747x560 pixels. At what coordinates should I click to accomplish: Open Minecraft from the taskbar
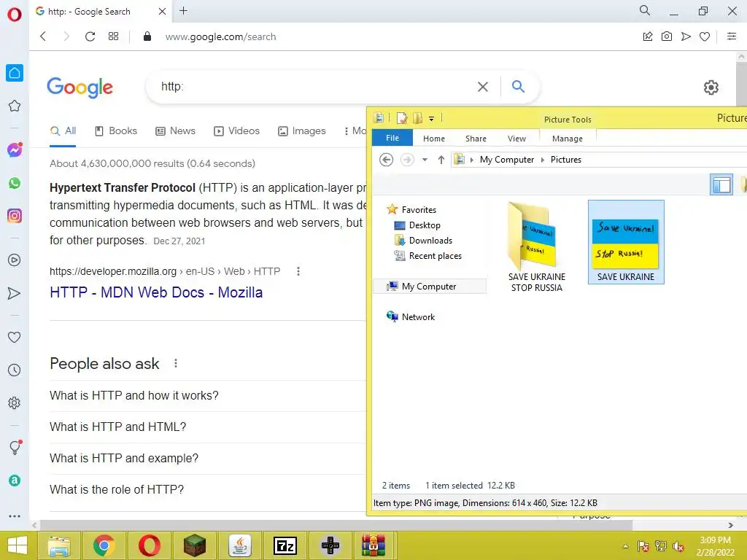click(195, 545)
